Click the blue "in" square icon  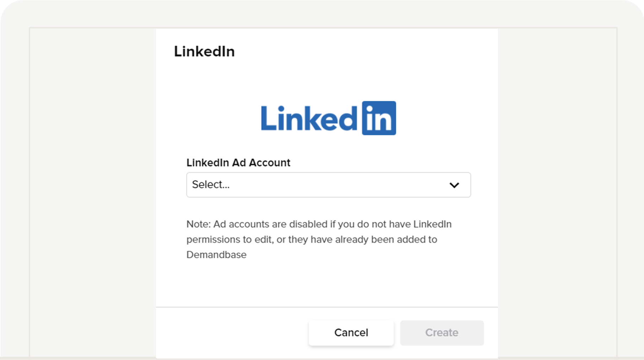tap(379, 118)
